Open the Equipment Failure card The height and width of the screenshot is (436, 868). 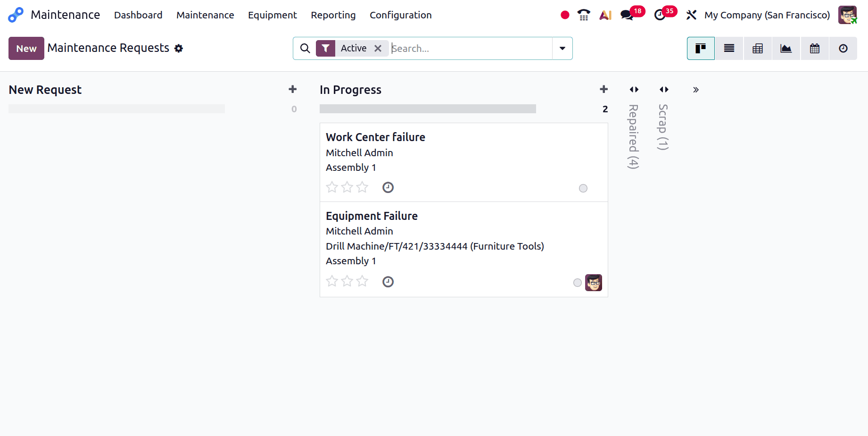coord(464,250)
